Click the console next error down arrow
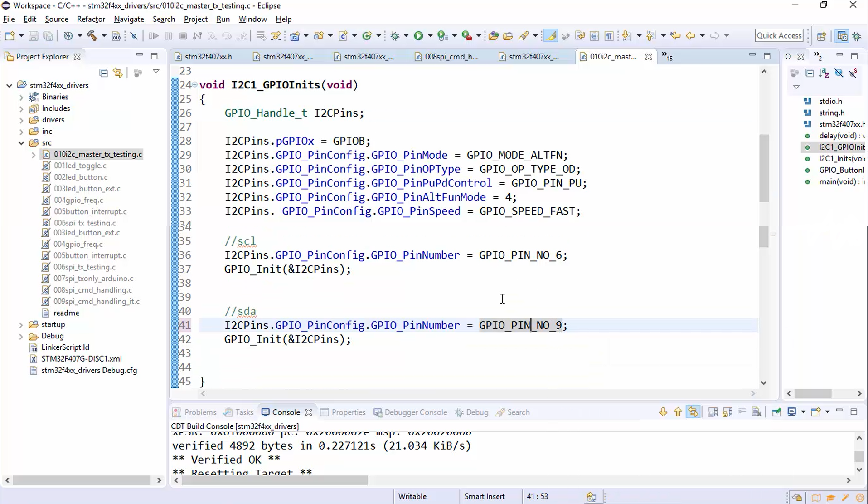This screenshot has width=868, height=504. click(x=663, y=412)
